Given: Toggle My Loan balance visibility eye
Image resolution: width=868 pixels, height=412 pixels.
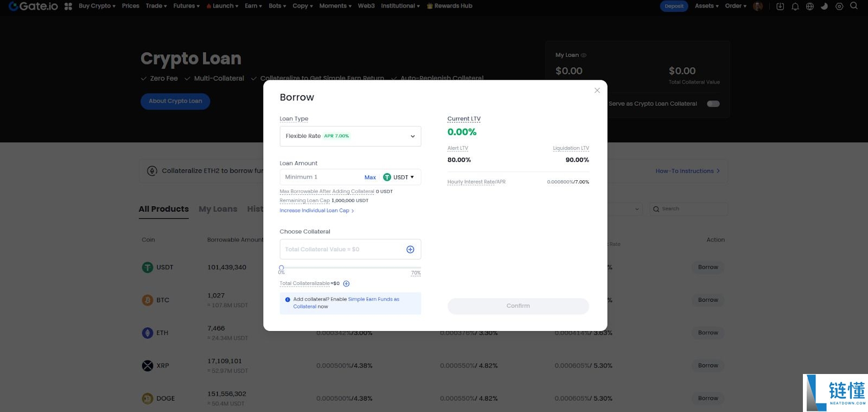Looking at the screenshot, I should 584,55.
